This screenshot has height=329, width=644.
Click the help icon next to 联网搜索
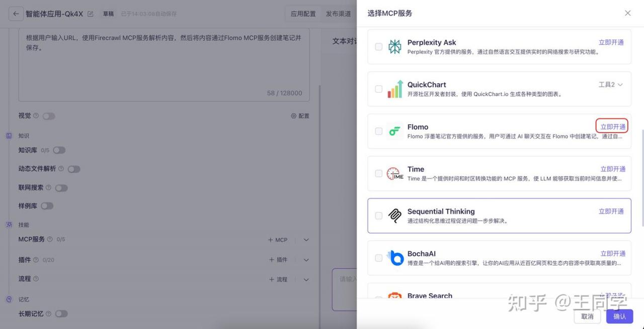point(48,187)
